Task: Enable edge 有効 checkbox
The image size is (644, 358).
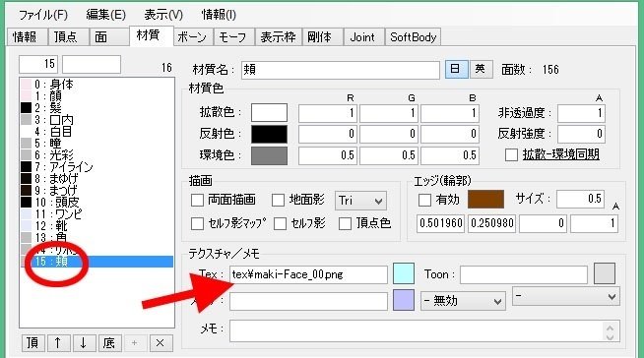Action: [x=424, y=200]
